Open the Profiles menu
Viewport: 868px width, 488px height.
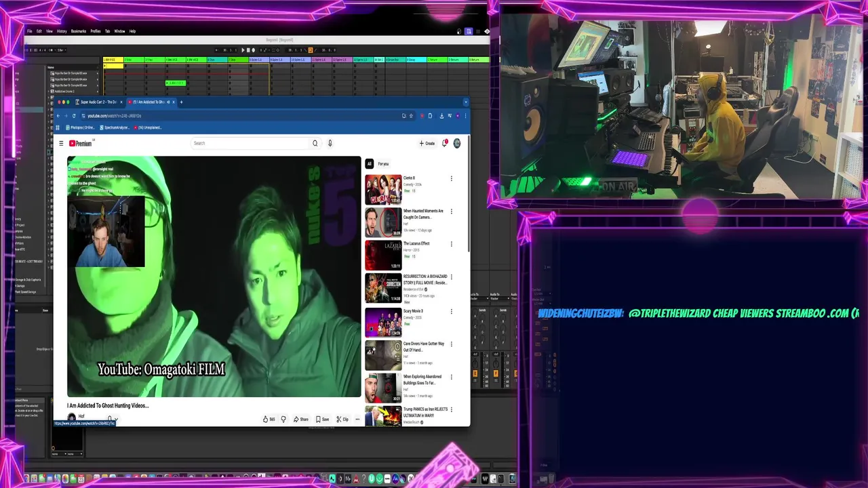pos(96,31)
